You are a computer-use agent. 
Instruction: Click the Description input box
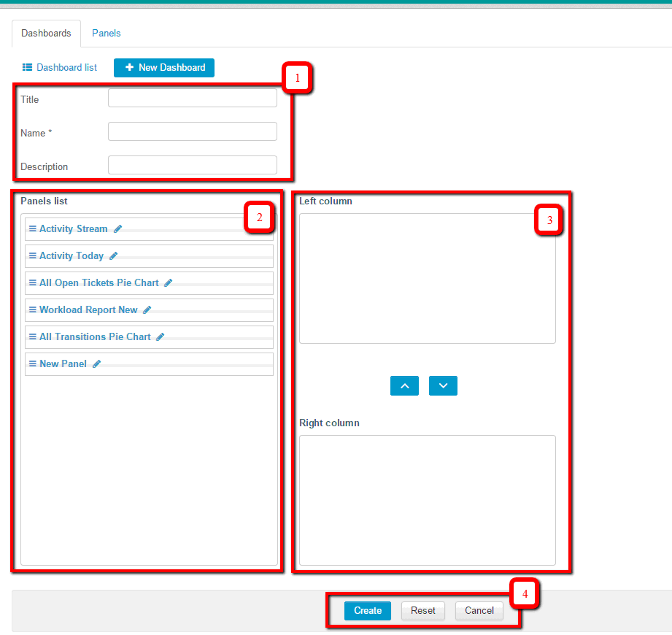(193, 166)
